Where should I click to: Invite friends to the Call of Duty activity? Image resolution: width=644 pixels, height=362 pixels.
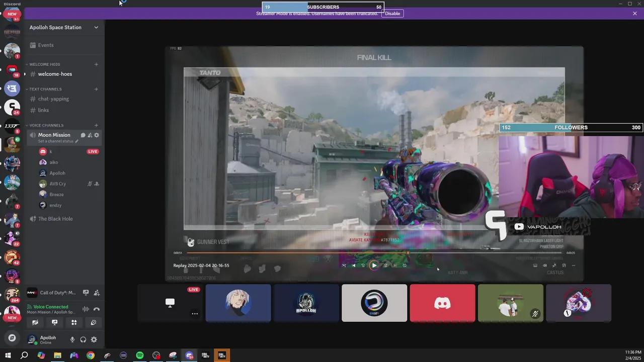tap(97, 293)
